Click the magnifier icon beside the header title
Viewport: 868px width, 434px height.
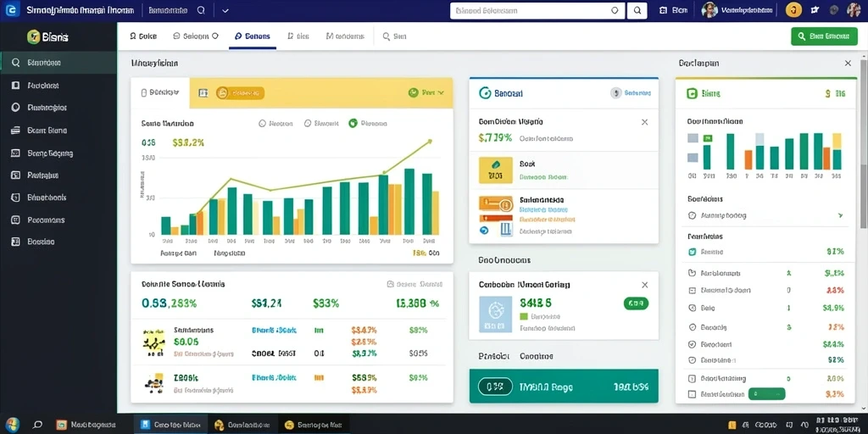pos(201,10)
